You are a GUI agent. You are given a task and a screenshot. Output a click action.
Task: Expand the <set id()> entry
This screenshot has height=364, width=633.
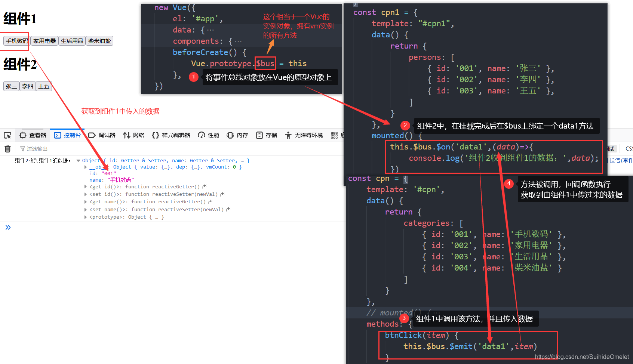86,194
